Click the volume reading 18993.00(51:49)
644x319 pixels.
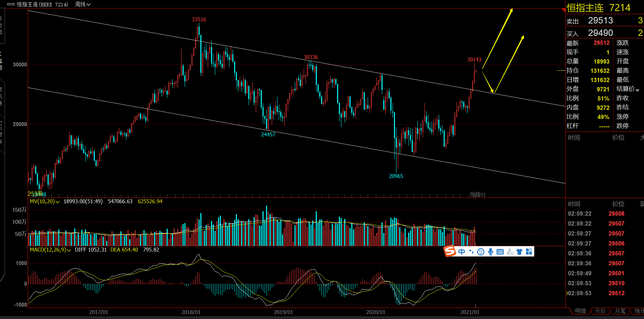tap(83, 201)
